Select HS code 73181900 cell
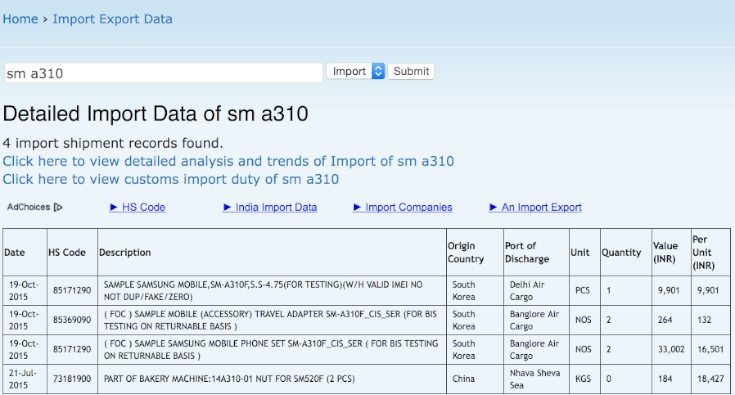Screen dimensions: 735x395 pyautogui.click(x=72, y=379)
